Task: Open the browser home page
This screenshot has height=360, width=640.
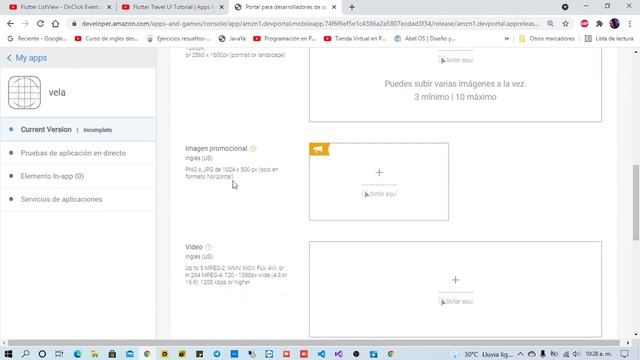Action: 56,24
